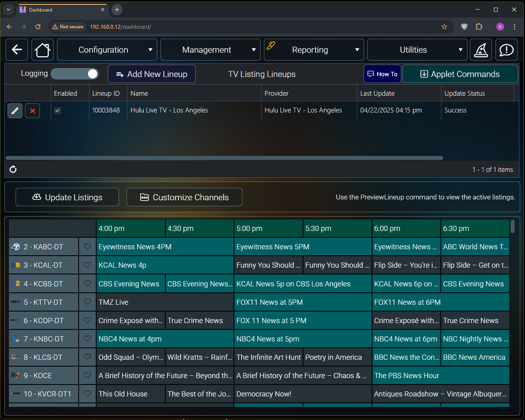
Task: Select KCAL News 5p on CBS Los Angeles
Action: [x=303, y=284]
